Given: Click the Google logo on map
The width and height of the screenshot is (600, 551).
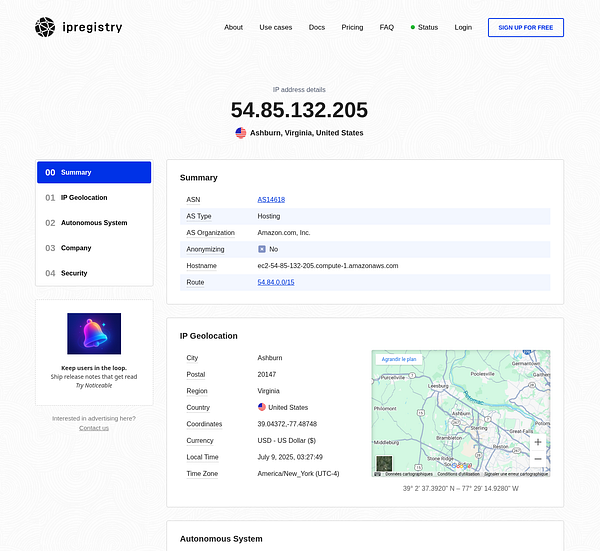Looking at the screenshot, I should (x=461, y=466).
